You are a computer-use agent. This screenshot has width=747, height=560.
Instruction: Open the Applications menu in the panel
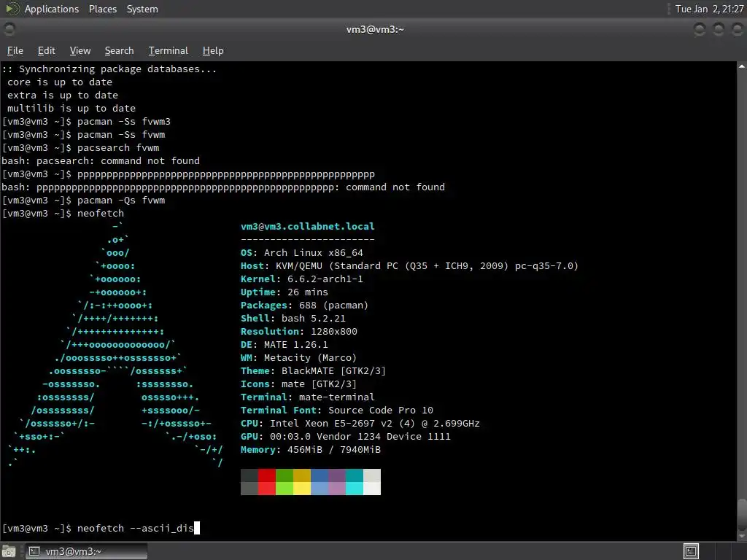point(52,9)
